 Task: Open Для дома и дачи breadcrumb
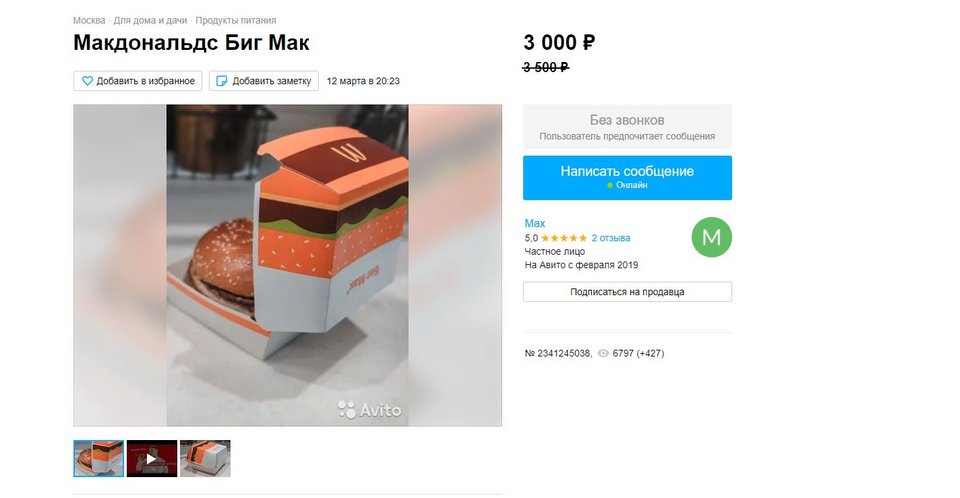(150, 20)
